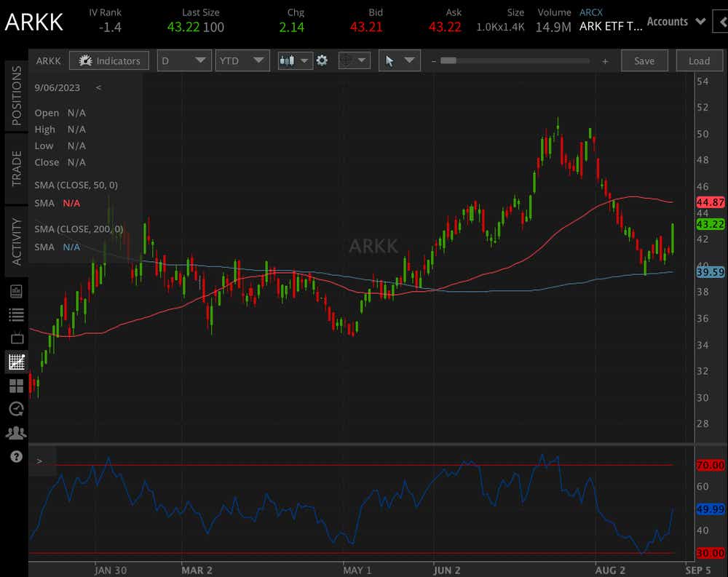Expand the lower study panel with > arrow
This screenshot has height=577, width=728.
(39, 461)
